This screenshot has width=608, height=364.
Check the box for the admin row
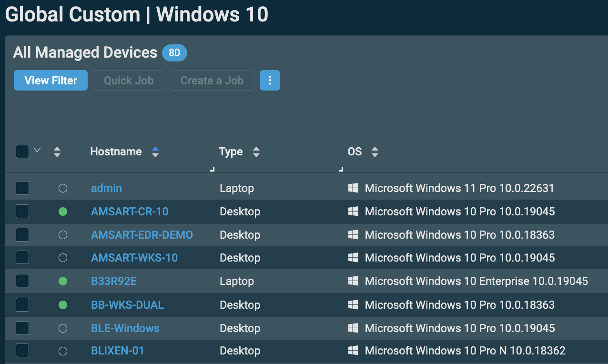(22, 188)
